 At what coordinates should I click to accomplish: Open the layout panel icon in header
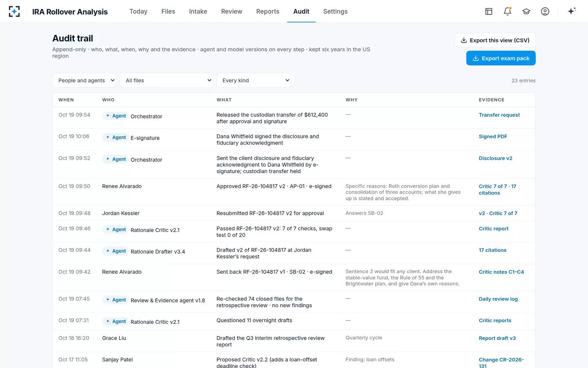489,11
